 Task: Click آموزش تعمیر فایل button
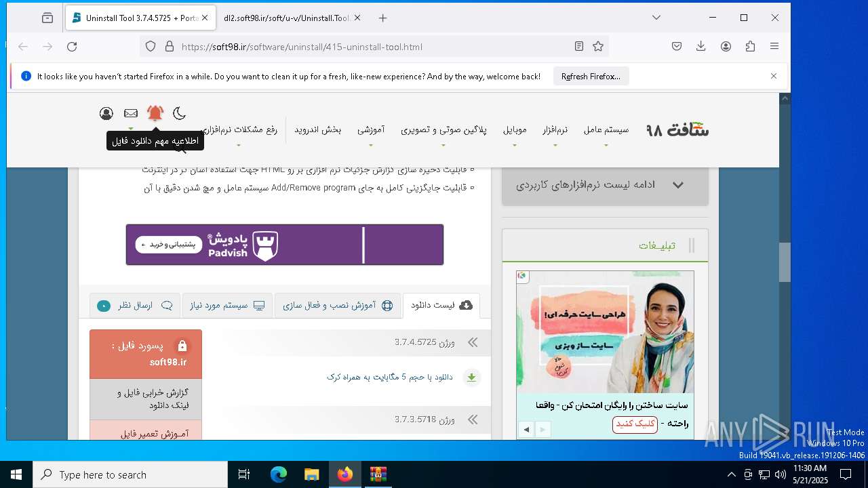point(146,432)
